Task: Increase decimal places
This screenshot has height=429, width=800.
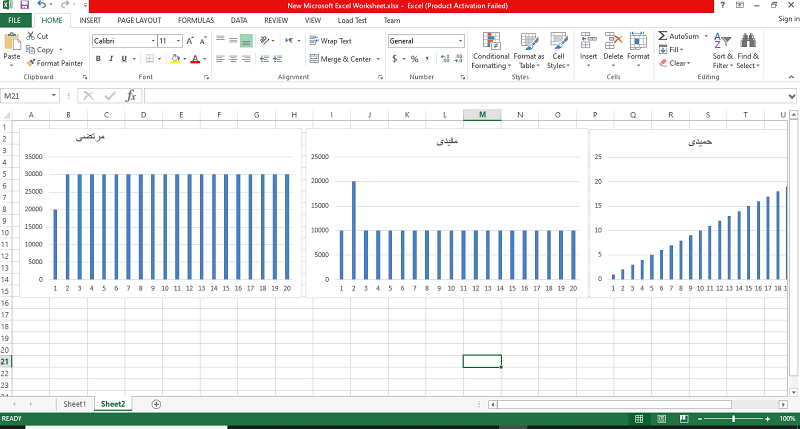Action: pos(445,59)
